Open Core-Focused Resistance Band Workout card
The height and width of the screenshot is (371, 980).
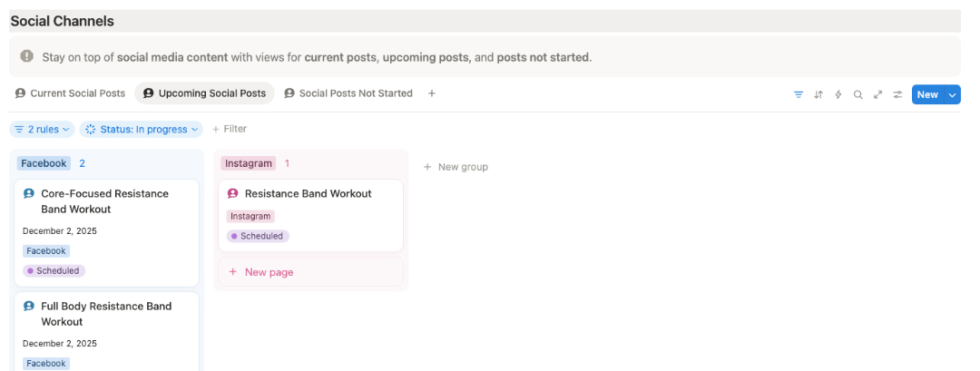coord(104,201)
